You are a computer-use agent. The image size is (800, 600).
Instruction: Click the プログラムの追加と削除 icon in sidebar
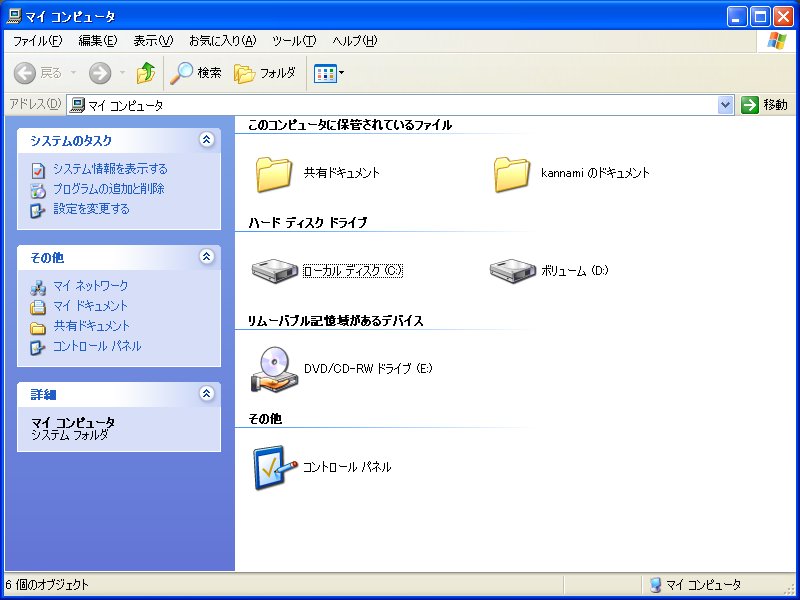(38, 190)
